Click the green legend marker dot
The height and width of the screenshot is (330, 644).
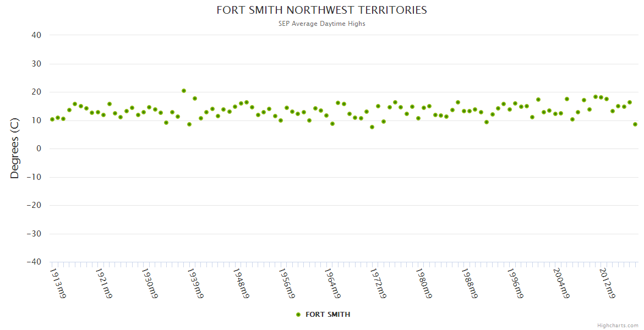point(298,315)
